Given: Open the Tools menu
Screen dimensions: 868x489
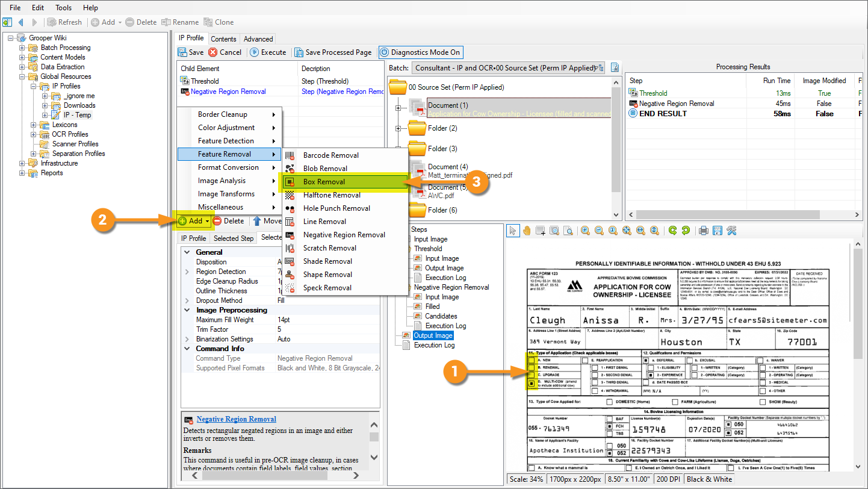Looking at the screenshot, I should pos(63,8).
